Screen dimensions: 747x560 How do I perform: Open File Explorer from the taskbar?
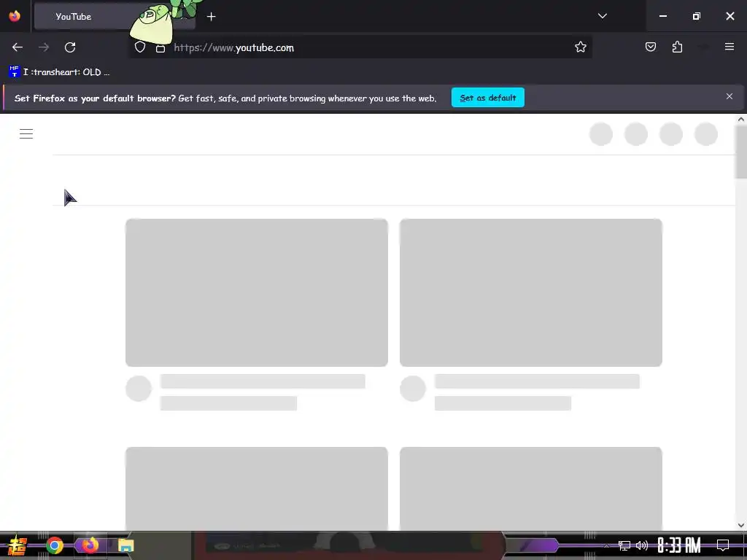pos(125,545)
